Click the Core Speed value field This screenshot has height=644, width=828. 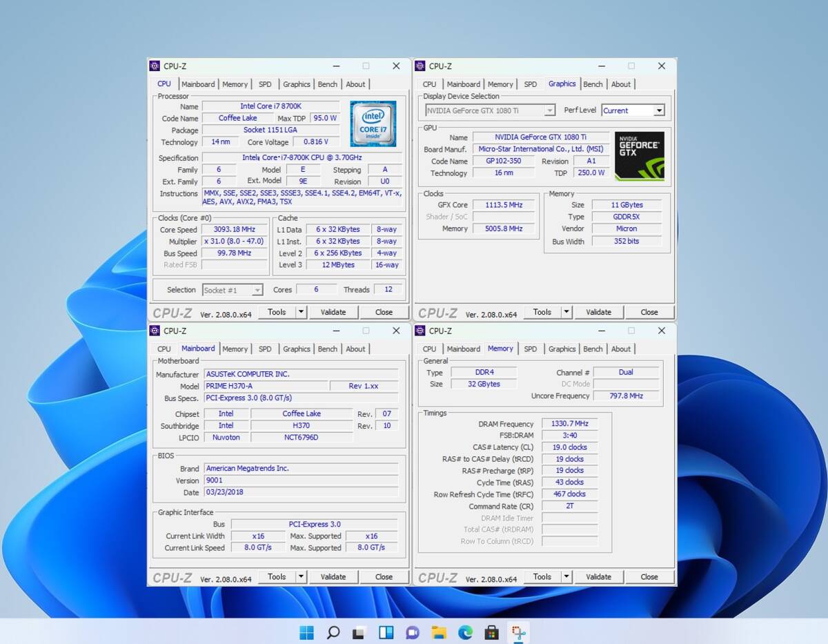tap(235, 230)
